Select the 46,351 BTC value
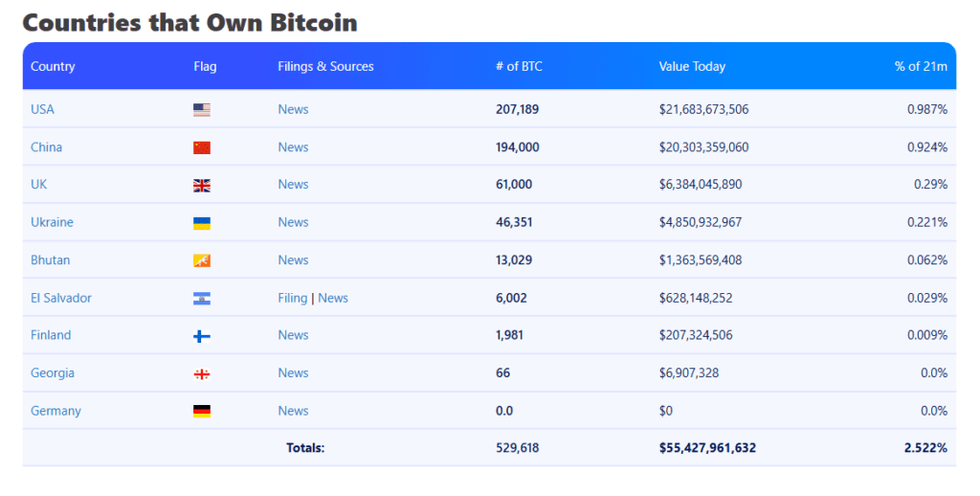Screen dimensions: 980x496 [x=514, y=222]
